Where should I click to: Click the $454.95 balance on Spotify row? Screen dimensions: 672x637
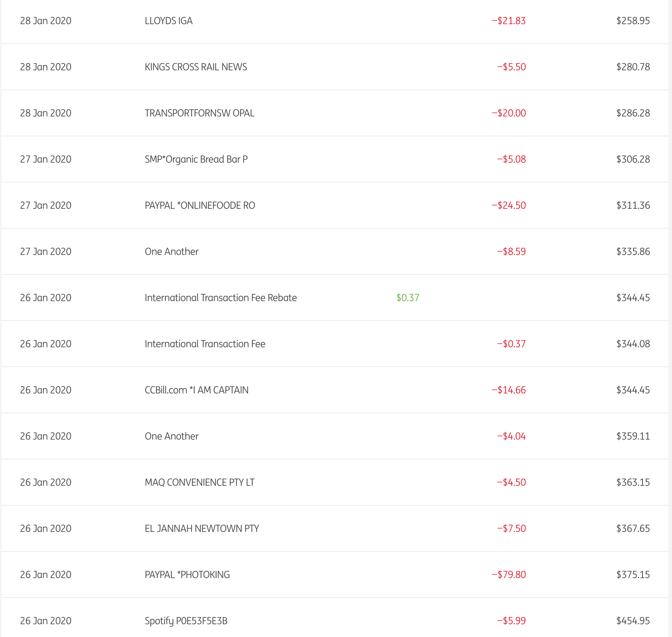click(633, 621)
